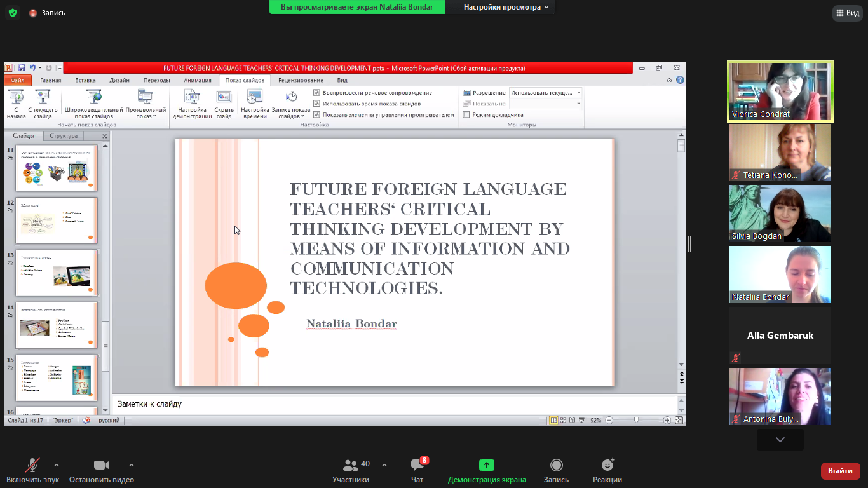
Task: Expand Настройки просмотра dropdown
Action: coord(506,7)
